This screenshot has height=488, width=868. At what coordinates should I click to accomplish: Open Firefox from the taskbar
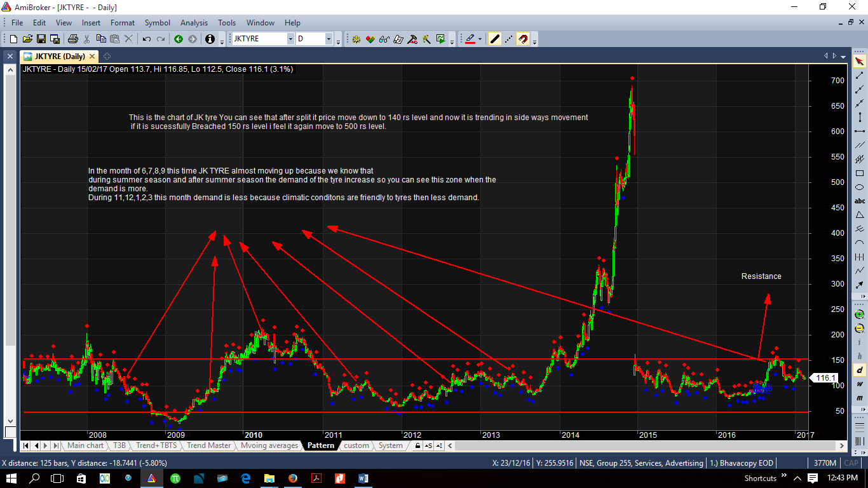[x=293, y=477]
